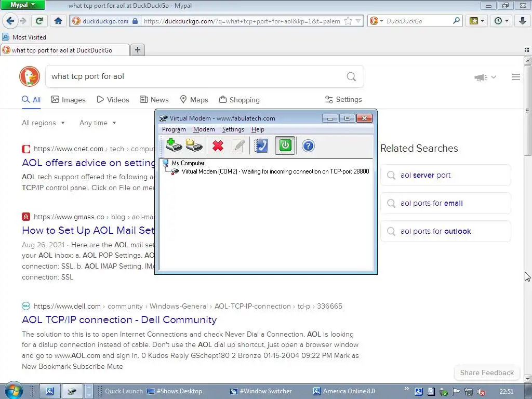The height and width of the screenshot is (399, 532).
Task: Open a new tab with plus button
Action: (137, 50)
